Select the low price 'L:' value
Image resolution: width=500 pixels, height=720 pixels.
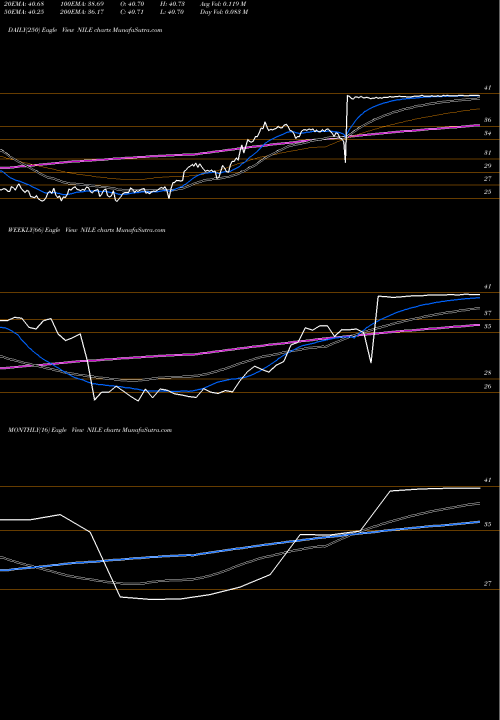pyautogui.click(x=172, y=12)
